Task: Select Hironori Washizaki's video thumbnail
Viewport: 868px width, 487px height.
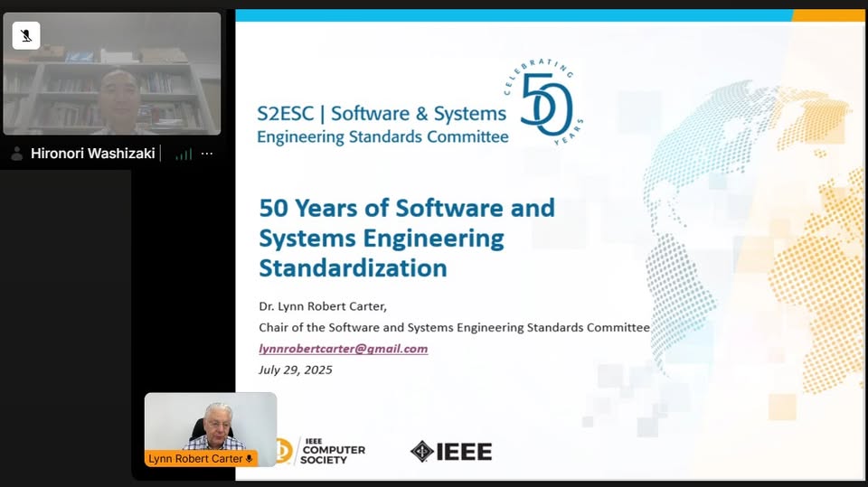Action: click(112, 73)
